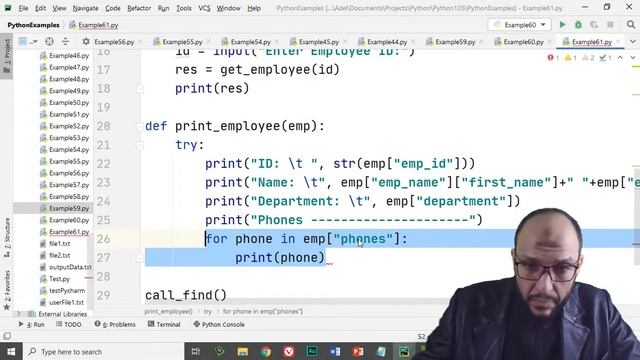Open the TODO tool window
Viewport: 640px width, 360px height.
pyautogui.click(x=69, y=324)
